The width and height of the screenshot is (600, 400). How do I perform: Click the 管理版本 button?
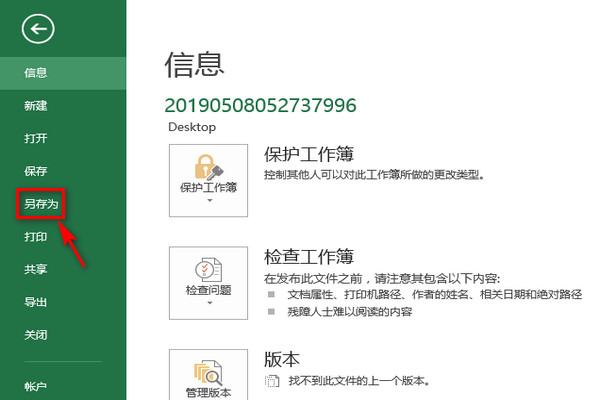pos(209,374)
